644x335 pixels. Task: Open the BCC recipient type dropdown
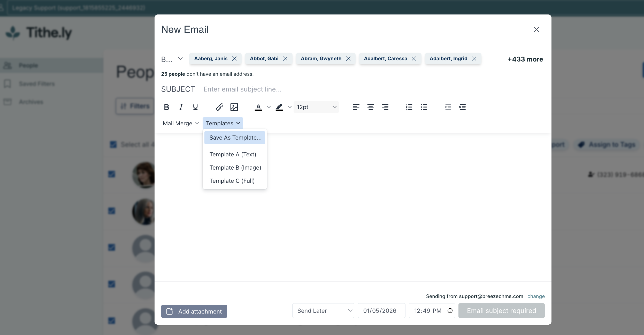click(172, 59)
